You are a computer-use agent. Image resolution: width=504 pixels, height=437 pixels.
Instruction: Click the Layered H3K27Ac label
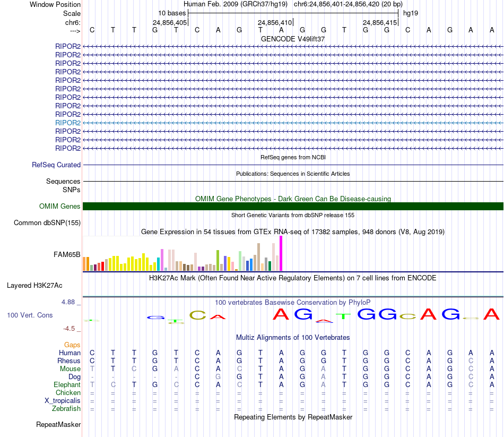(x=34, y=286)
